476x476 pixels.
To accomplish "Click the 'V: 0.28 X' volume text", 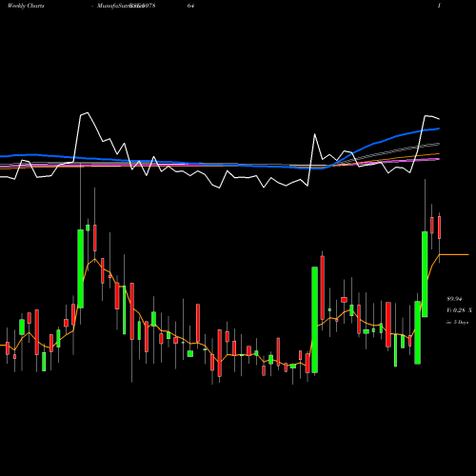I will pos(459,310).
